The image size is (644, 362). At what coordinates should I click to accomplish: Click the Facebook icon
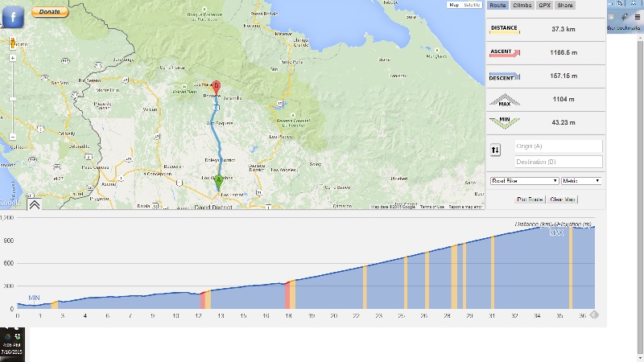coord(14,14)
